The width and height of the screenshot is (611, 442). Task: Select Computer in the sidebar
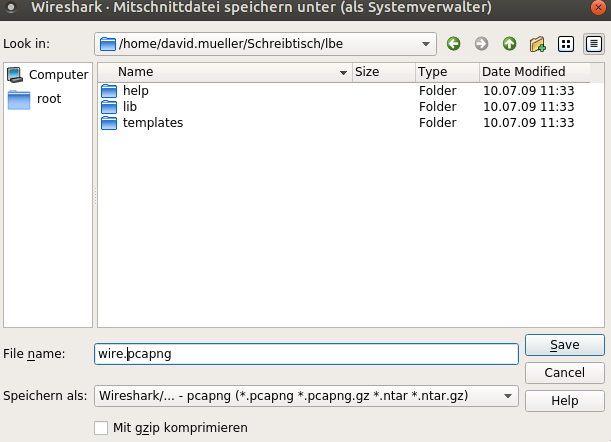48,74
